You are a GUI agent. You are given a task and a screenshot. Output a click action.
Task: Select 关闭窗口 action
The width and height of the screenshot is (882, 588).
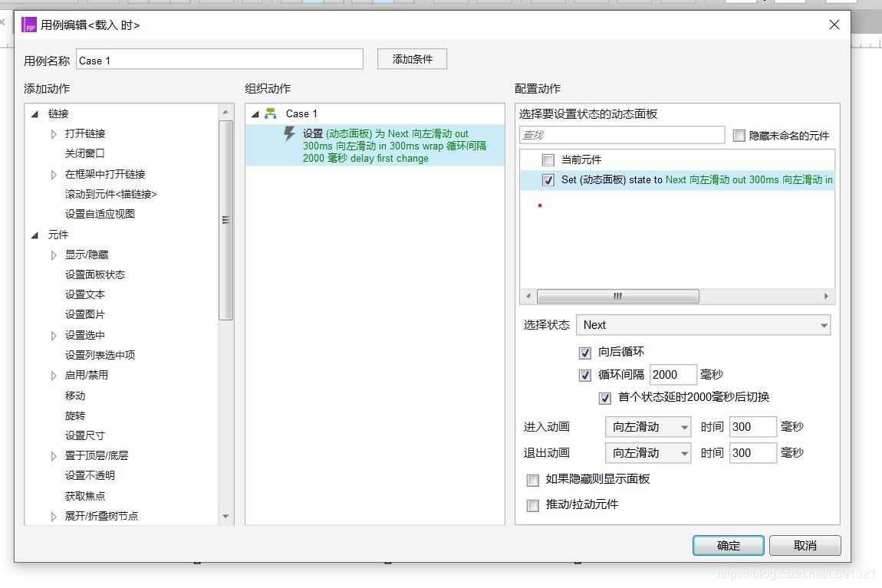(x=85, y=153)
